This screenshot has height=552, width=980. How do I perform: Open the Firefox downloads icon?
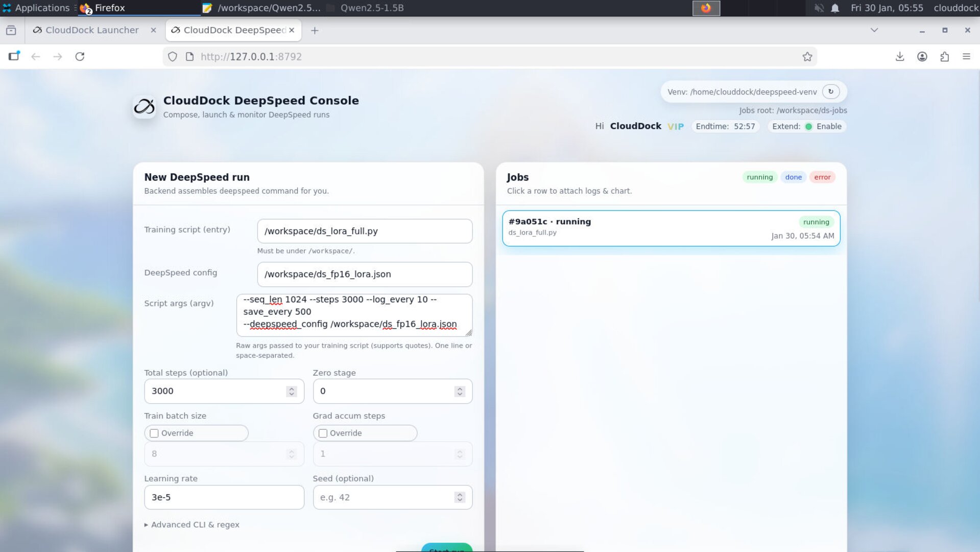[899, 57]
